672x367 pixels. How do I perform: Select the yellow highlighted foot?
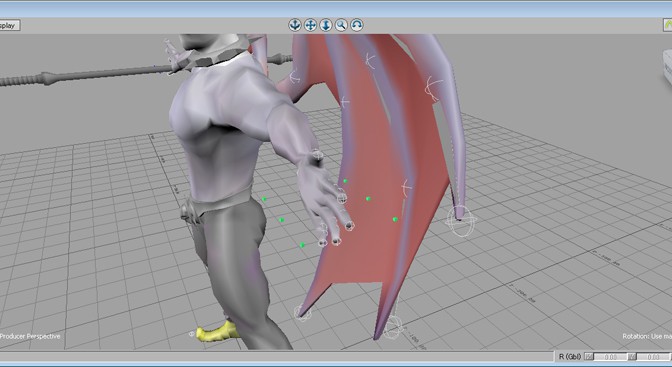click(x=218, y=331)
